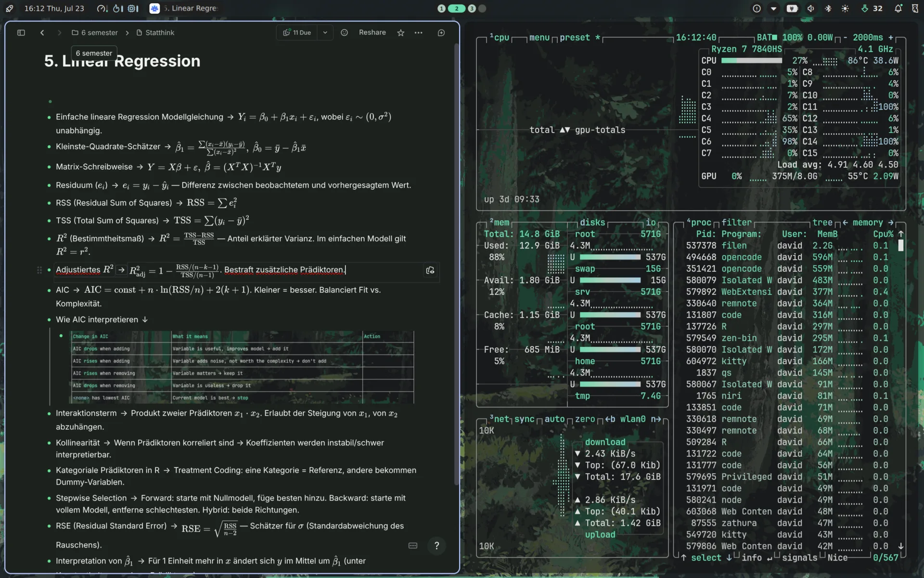Click the bullet before Stepwise Selection
This screenshot has height=578, width=924.
(49, 499)
